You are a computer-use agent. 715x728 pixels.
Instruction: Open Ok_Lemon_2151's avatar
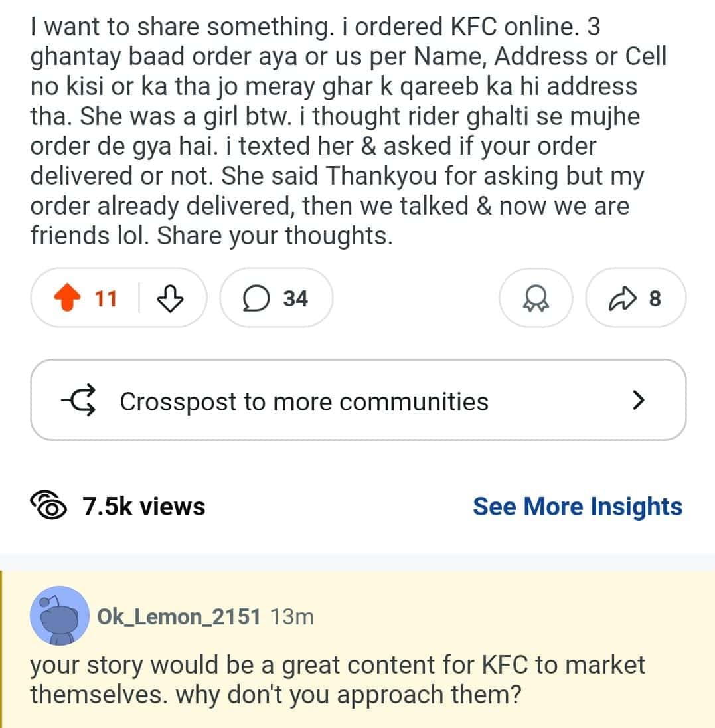click(60, 616)
